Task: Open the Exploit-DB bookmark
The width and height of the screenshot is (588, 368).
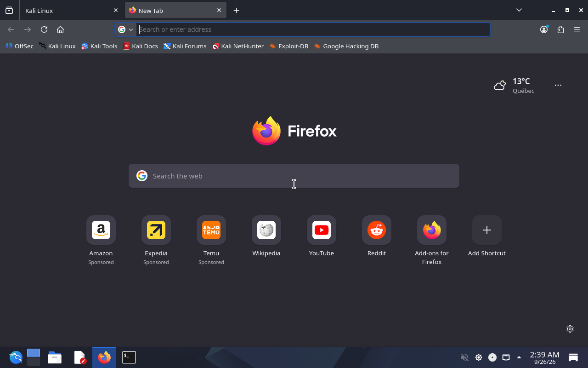Action: point(288,46)
